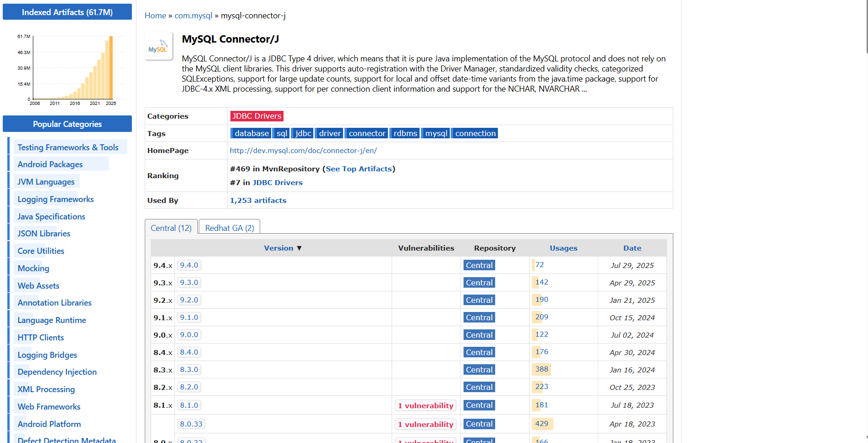Open version 9.4.0
The height and width of the screenshot is (443, 868).
click(x=189, y=265)
